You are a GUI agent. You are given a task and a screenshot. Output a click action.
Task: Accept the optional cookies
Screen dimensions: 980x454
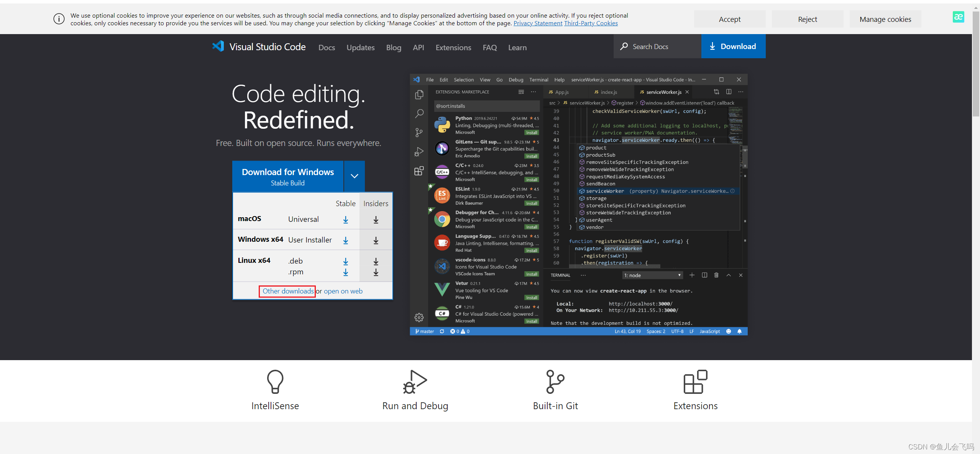[x=729, y=19]
